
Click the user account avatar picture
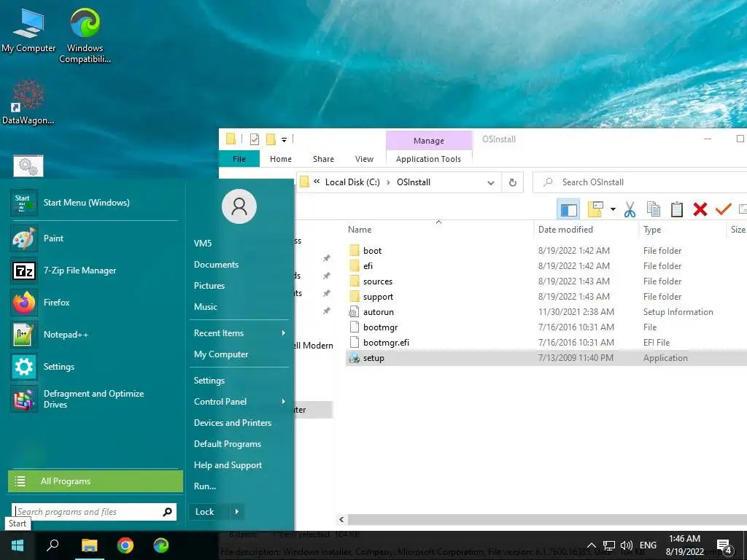[x=239, y=206]
